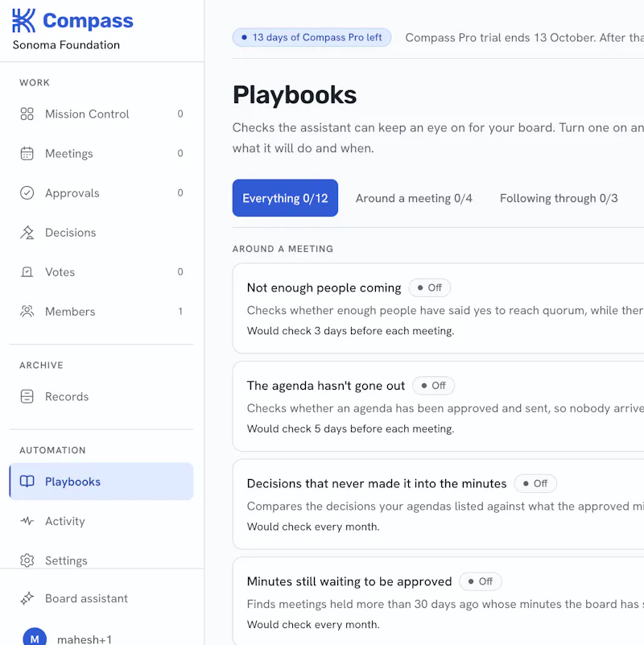Click the Meetings calendar icon
The width and height of the screenshot is (644, 645).
coord(27,154)
